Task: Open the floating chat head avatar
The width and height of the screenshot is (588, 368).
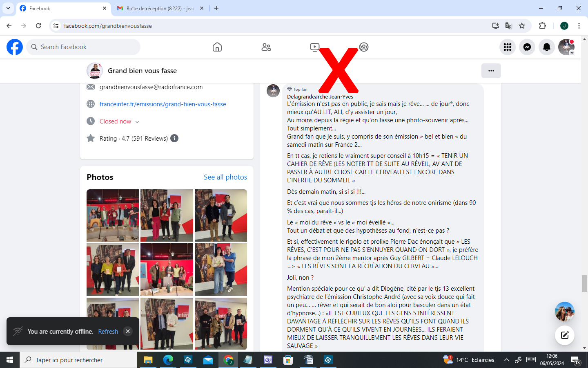Action: (565, 312)
